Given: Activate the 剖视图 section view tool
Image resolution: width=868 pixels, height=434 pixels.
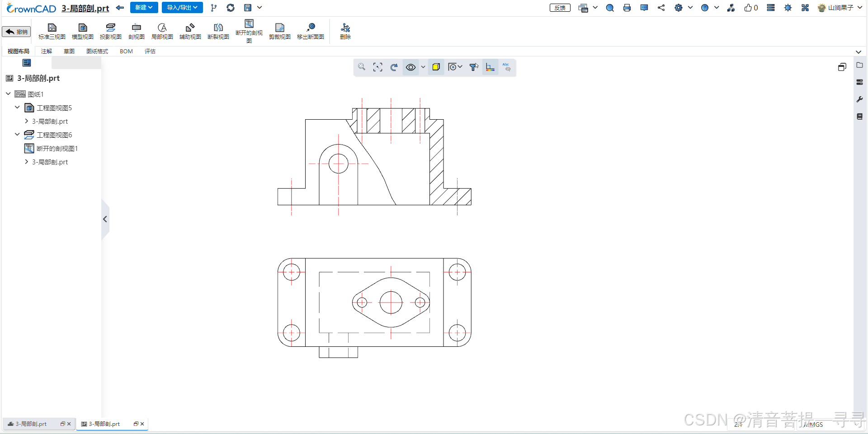Looking at the screenshot, I should (x=136, y=32).
